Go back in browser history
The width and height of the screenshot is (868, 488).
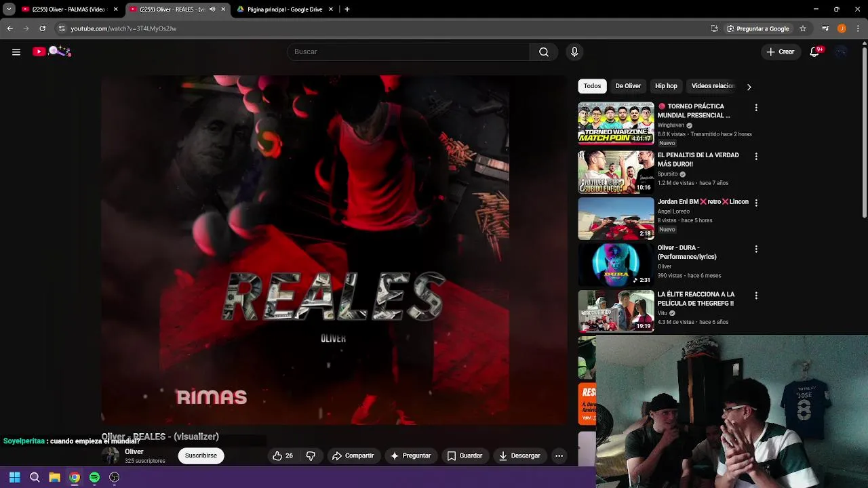[9, 28]
